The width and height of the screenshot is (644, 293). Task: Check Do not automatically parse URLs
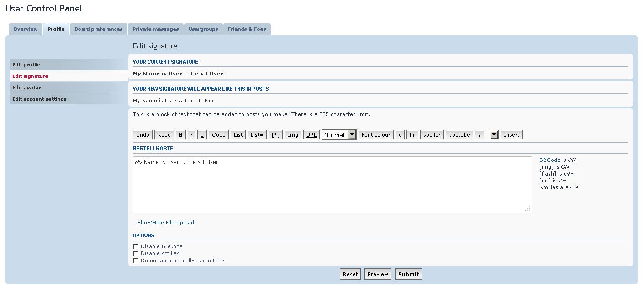point(136,261)
